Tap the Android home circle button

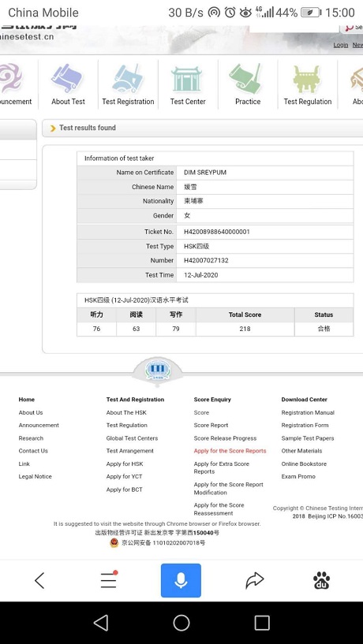tap(181, 623)
